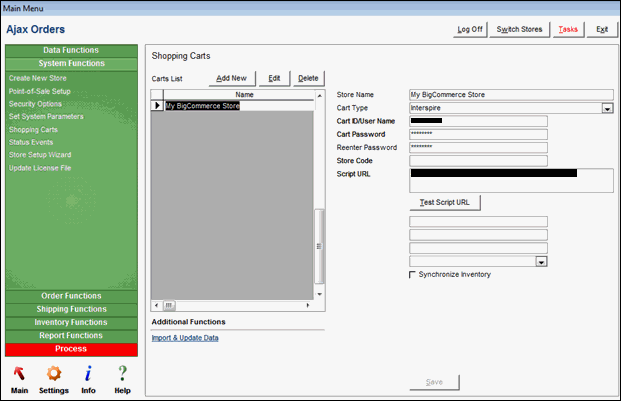Click into the Cart Password field
This screenshot has width=621, height=401.
pyautogui.click(x=478, y=134)
